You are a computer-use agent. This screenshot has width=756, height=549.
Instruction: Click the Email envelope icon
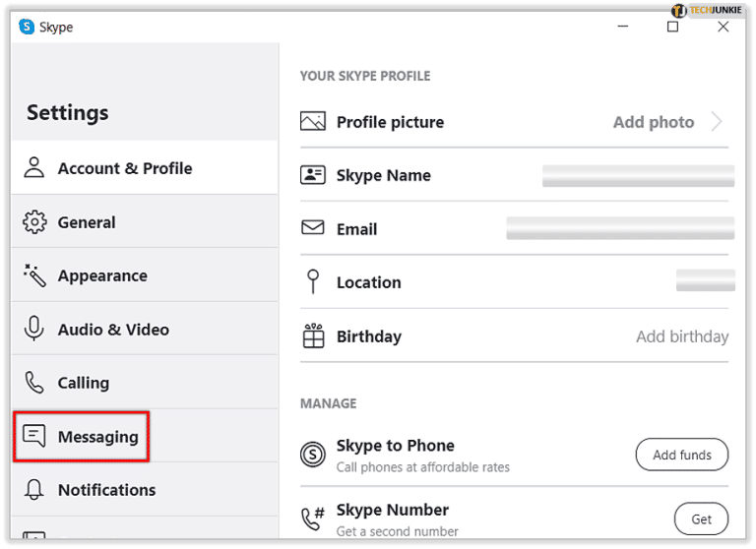pyautogui.click(x=313, y=227)
